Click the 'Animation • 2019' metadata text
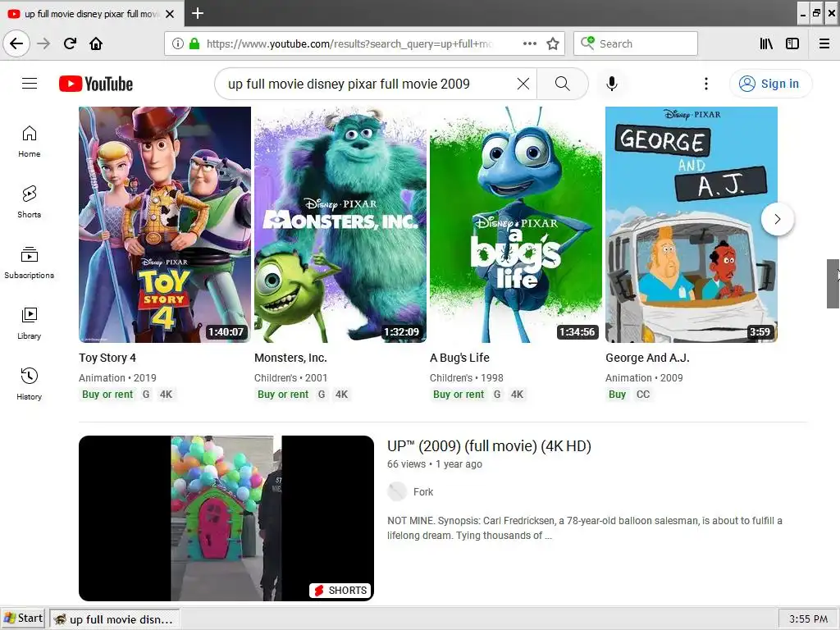 (x=117, y=377)
